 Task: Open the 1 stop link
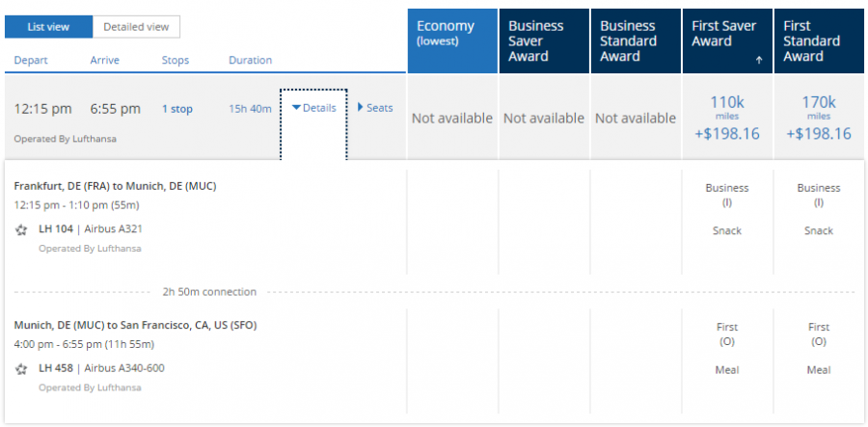[x=176, y=109]
